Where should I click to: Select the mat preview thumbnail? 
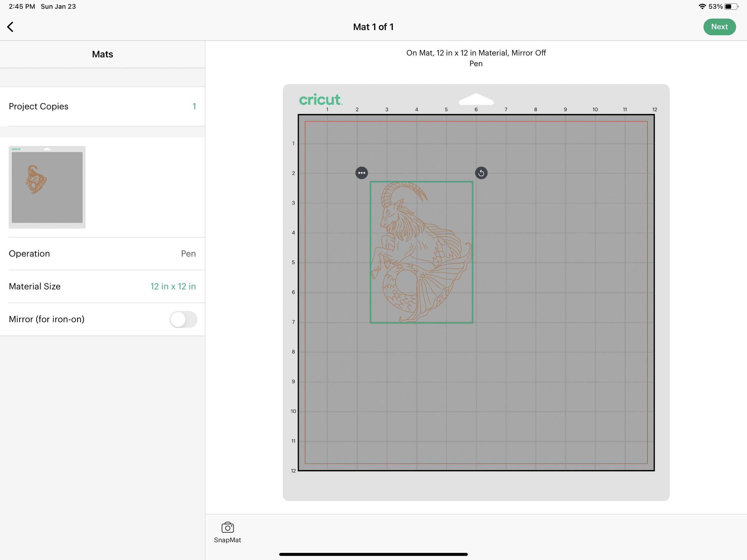47,187
